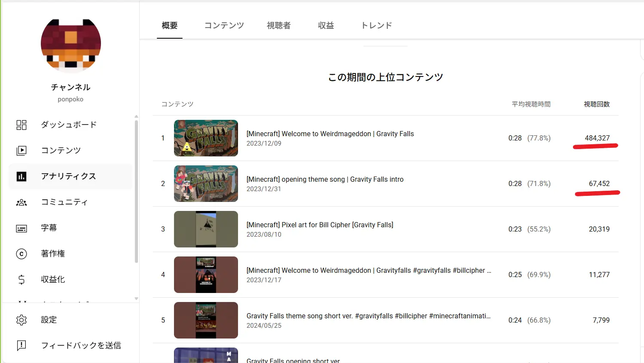Viewport: 644px width, 363px height.
Task: Click the Dashboard grid icon in sidebar
Action: point(21,125)
